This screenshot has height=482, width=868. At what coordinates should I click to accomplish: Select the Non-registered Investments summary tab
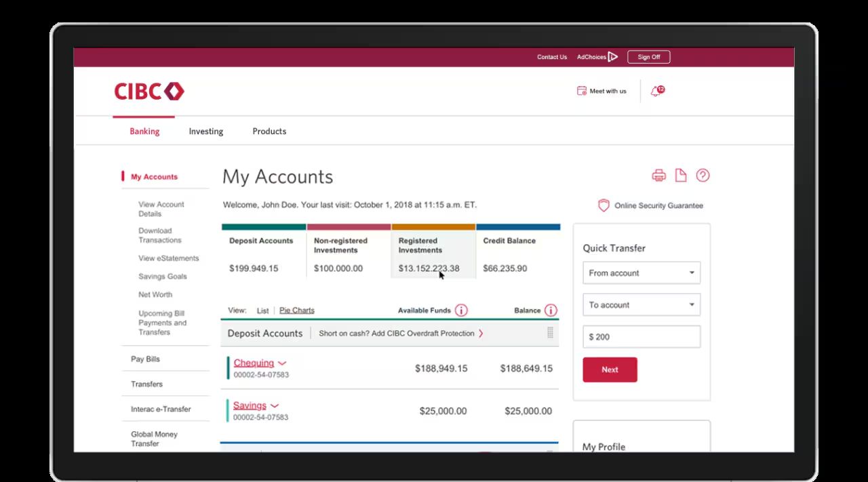[349, 251]
